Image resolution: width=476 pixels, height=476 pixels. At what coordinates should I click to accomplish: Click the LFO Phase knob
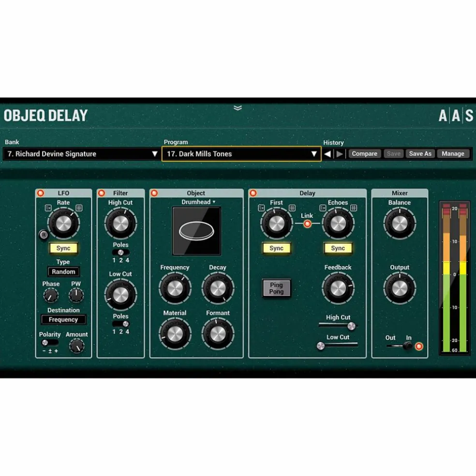pos(51,295)
